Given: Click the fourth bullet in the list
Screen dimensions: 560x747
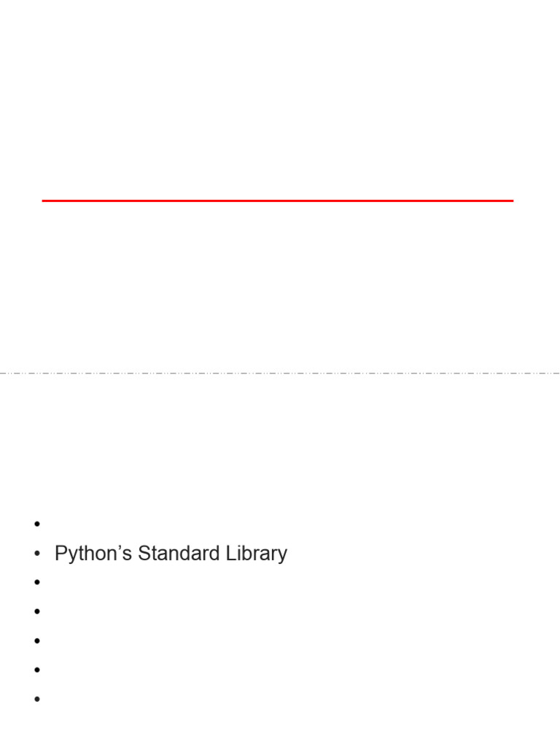Looking at the screenshot, I should click(x=36, y=611).
